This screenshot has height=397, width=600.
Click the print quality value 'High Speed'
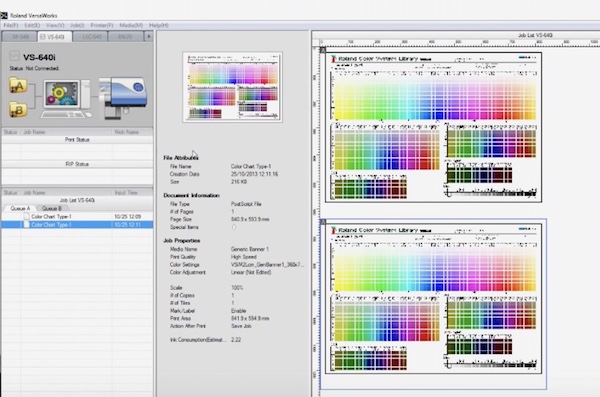point(244,257)
